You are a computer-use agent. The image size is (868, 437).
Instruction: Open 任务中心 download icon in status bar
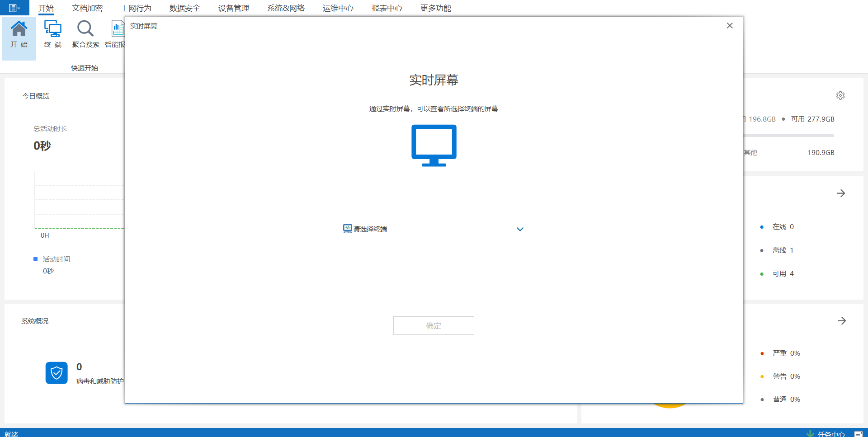811,432
